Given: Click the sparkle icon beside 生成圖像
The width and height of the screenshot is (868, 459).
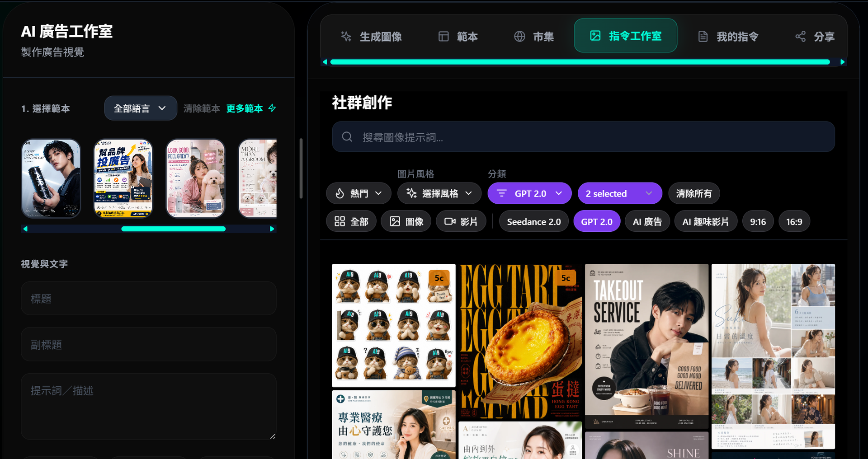Looking at the screenshot, I should [346, 36].
